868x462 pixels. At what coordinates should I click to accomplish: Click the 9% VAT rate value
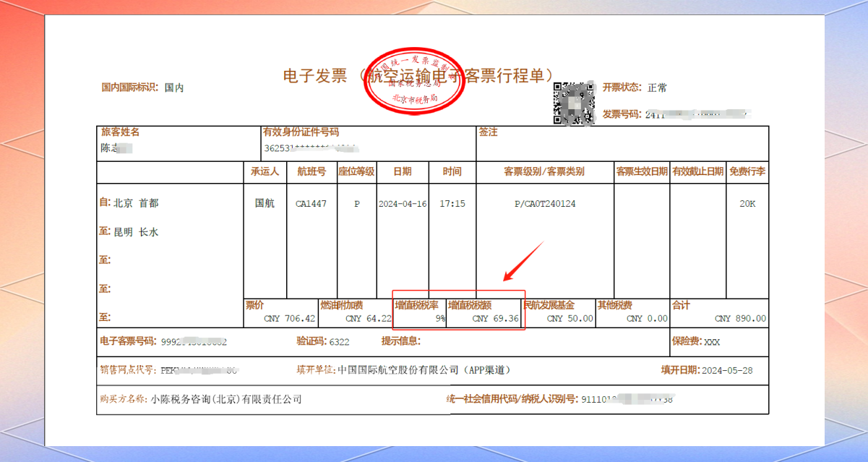439,319
